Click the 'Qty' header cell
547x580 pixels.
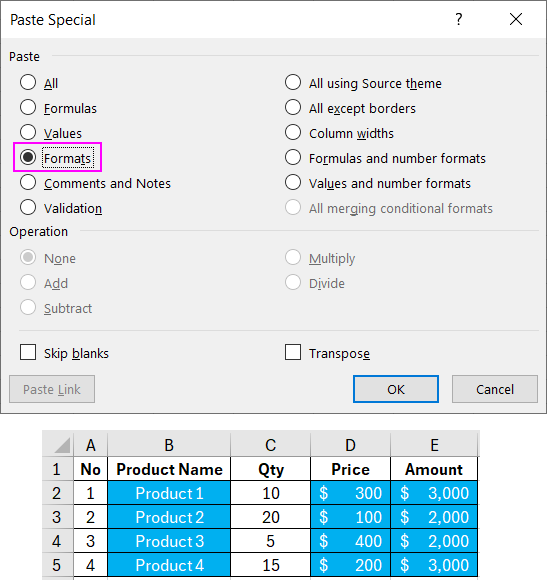point(271,469)
